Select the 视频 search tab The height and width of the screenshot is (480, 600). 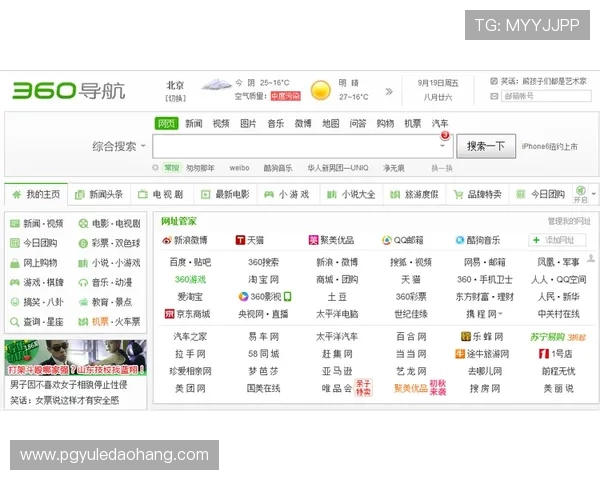[221, 123]
